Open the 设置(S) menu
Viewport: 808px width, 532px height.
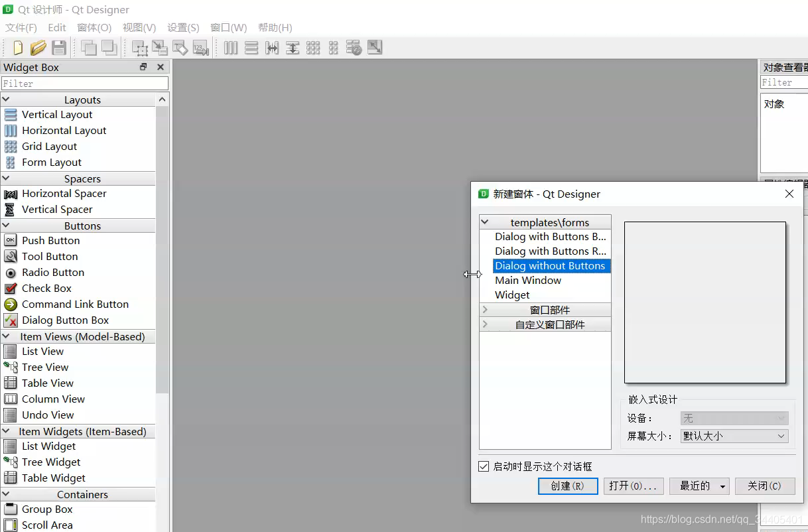pos(183,28)
